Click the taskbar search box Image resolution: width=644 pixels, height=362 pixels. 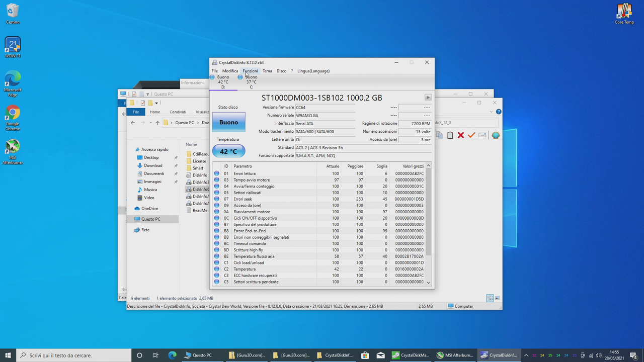[x=74, y=355]
